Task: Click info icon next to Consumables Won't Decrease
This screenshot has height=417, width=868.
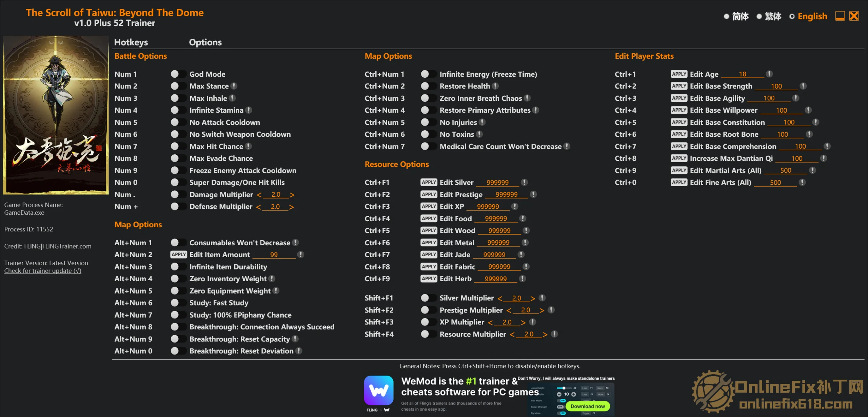Action: [x=296, y=243]
